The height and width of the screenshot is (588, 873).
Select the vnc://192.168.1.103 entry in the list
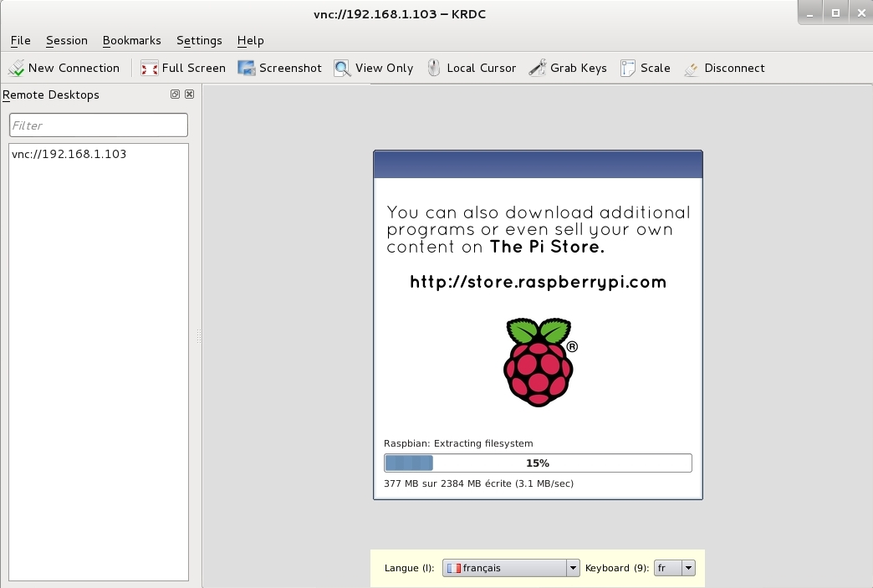(69, 154)
